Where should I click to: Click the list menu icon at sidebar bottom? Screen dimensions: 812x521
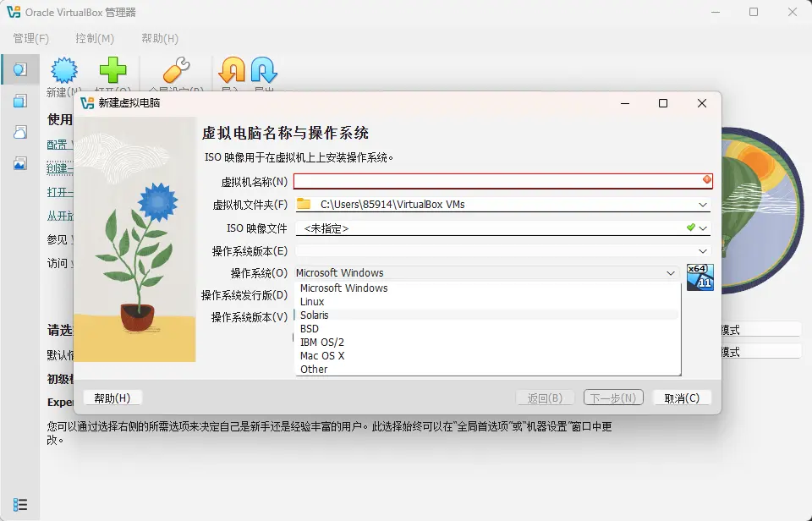pos(20,504)
